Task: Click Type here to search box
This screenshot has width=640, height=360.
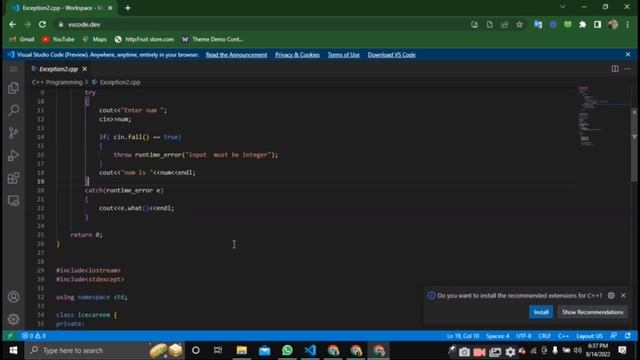Action: coord(105,350)
